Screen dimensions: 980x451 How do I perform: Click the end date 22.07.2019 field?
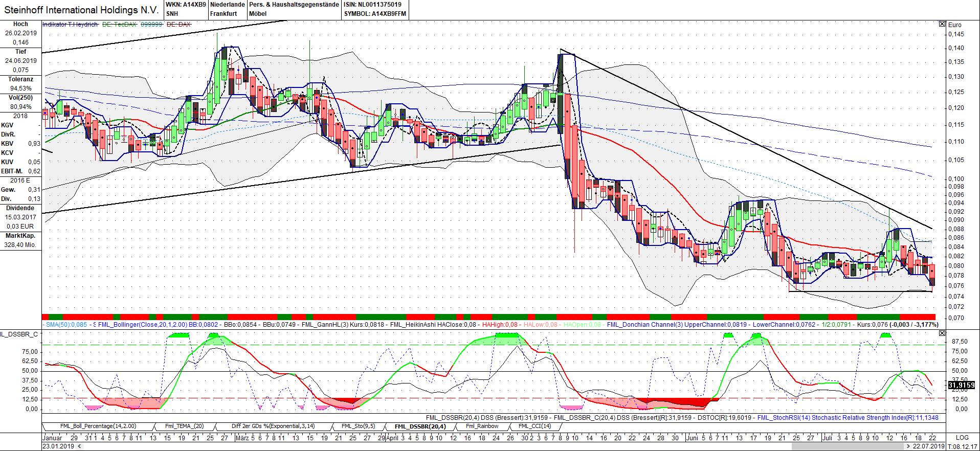928,446
